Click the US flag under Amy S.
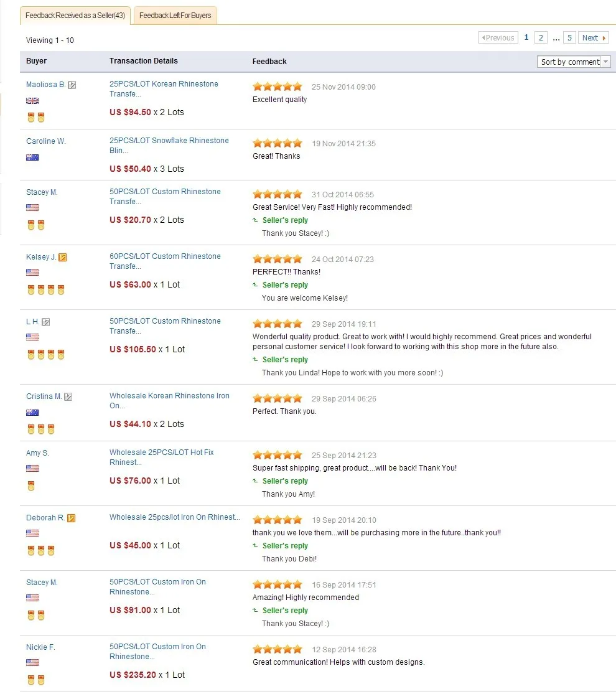Image resolution: width=616 pixels, height=694 pixels. click(x=32, y=468)
